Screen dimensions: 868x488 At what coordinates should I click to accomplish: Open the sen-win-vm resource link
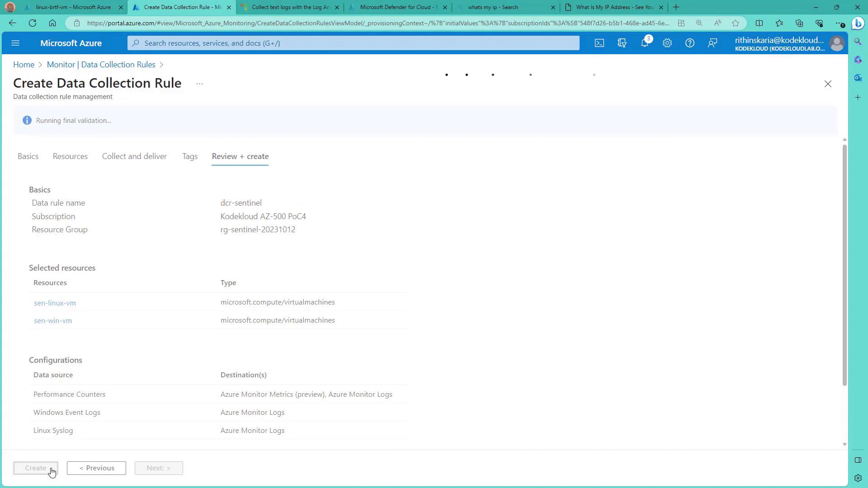point(53,321)
